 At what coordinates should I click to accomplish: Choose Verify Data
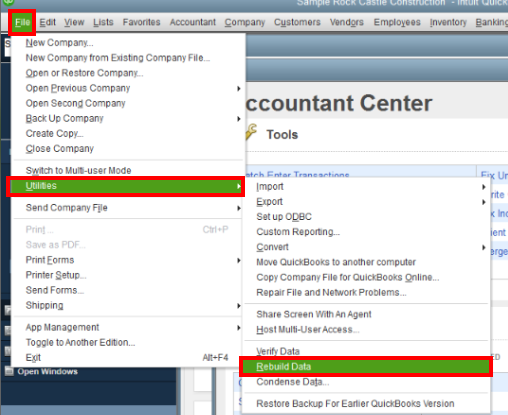[x=366, y=351]
